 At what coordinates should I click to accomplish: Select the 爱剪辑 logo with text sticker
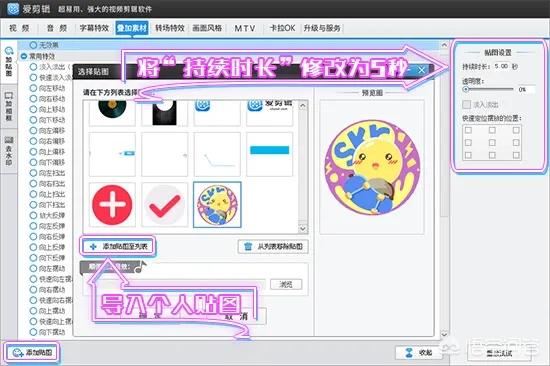(269, 112)
